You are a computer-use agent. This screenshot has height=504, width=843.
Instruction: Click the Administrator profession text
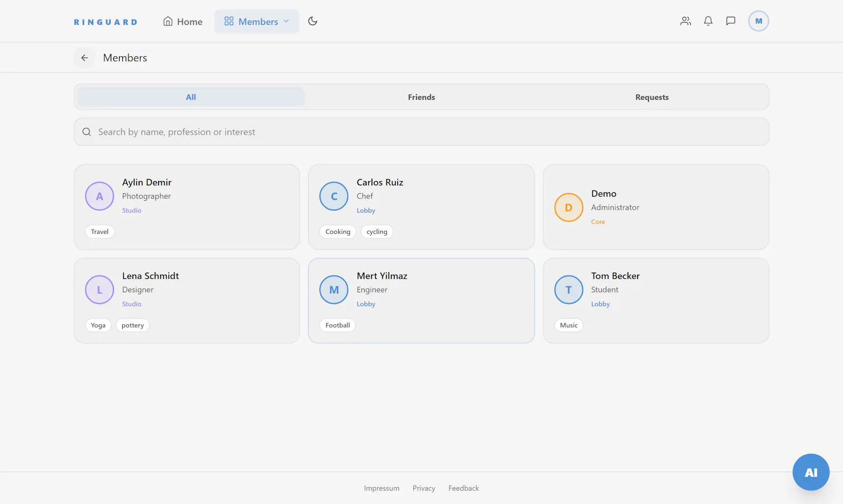point(615,207)
